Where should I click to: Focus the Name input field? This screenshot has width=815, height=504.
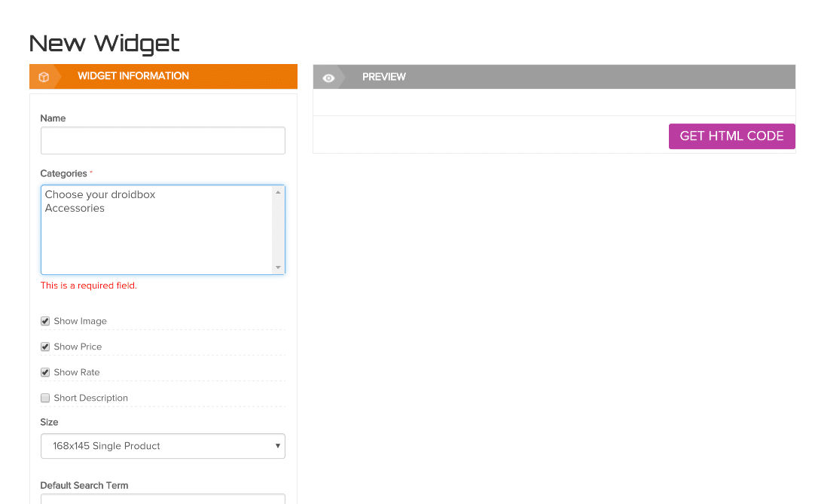163,140
